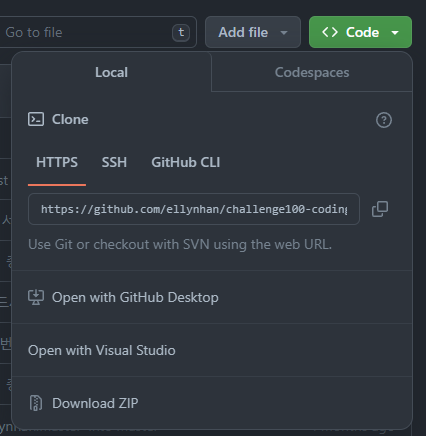Focus the Go to file search box
The height and width of the screenshot is (436, 426).
[98, 32]
